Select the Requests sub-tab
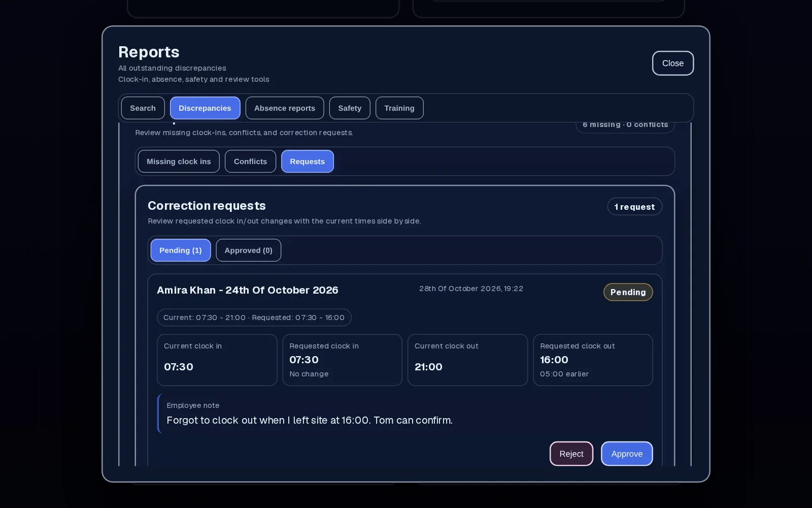812x508 pixels. (307, 162)
